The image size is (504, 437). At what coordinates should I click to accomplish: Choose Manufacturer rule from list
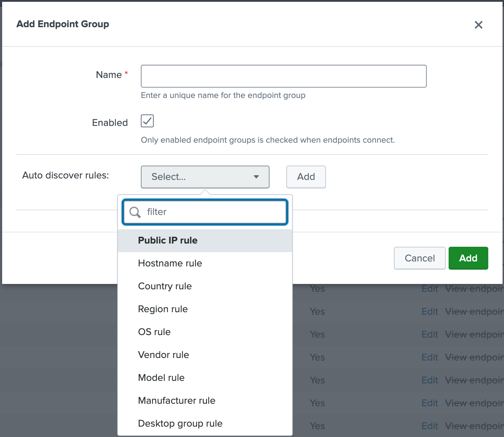coord(177,401)
